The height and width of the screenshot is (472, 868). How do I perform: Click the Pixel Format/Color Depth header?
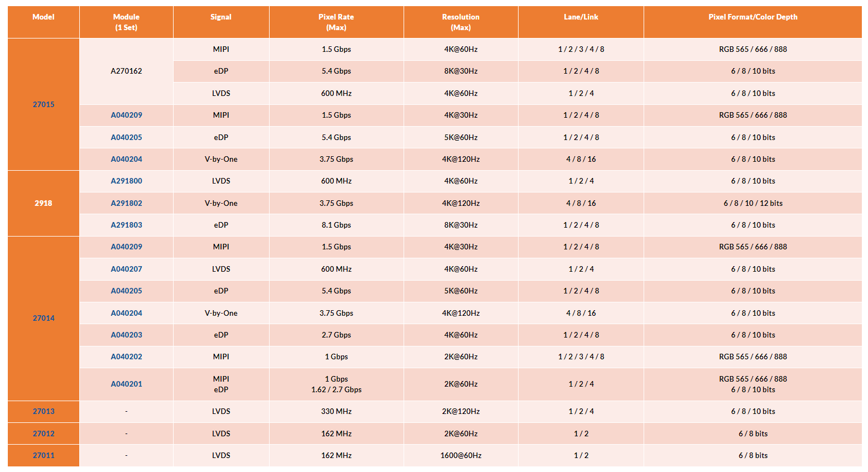753,17
